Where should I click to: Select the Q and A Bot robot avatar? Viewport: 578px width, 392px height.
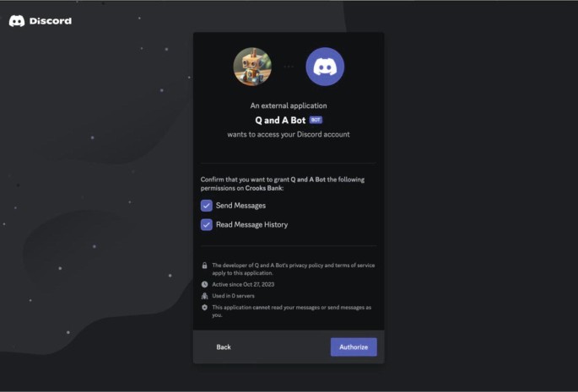click(x=252, y=67)
